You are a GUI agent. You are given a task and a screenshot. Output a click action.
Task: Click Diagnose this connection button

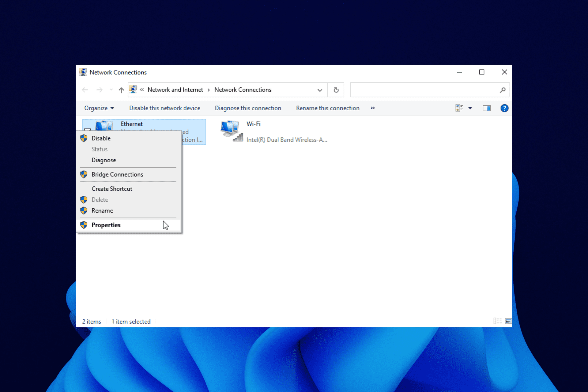(248, 108)
